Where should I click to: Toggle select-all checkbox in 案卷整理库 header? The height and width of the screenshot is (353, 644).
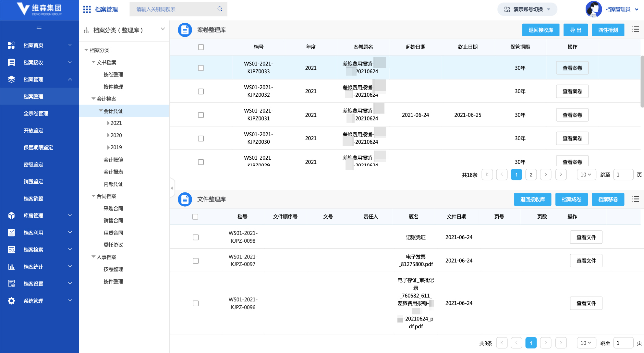coord(201,47)
